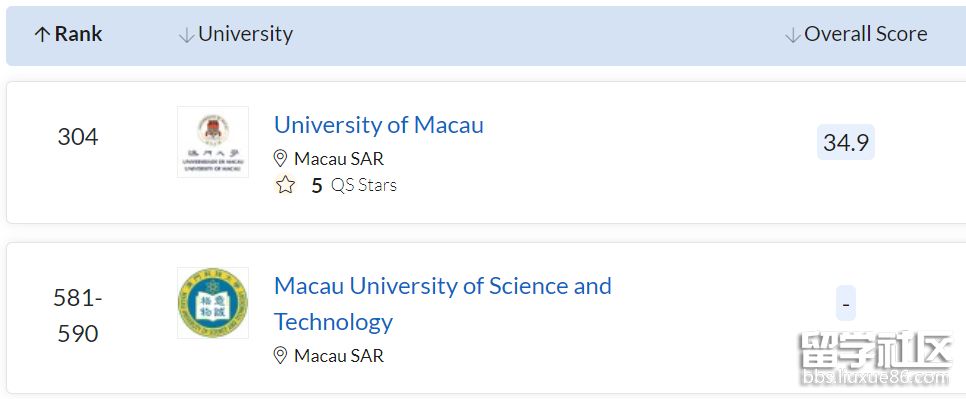The width and height of the screenshot is (966, 399).
Task: Click the location pin under Macau University of Science and Technology
Action: 281,356
